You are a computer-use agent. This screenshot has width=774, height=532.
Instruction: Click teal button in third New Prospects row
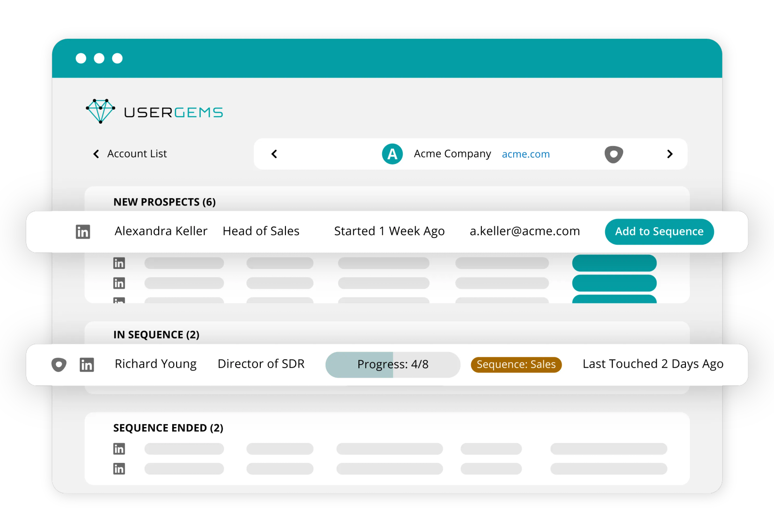[x=614, y=283]
